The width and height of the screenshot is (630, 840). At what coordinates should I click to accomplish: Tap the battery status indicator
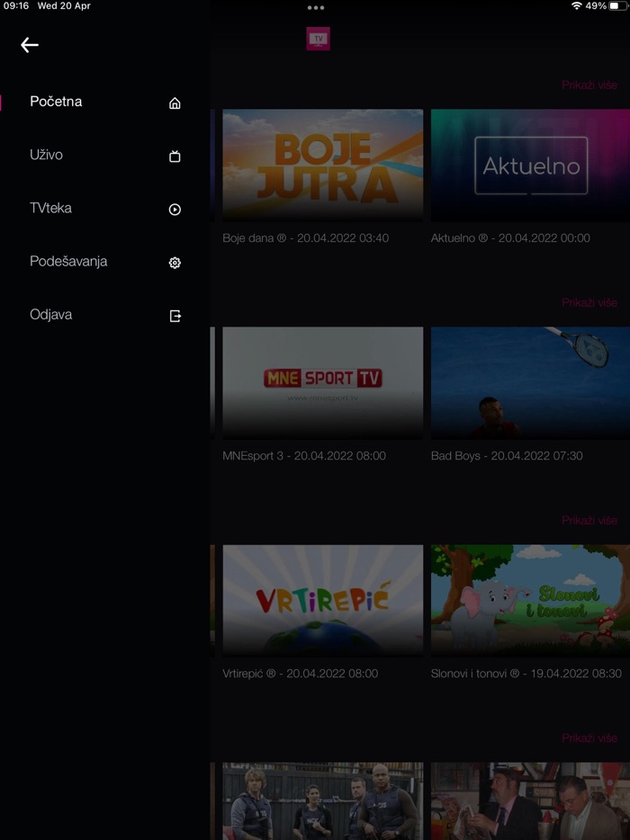(x=617, y=6)
